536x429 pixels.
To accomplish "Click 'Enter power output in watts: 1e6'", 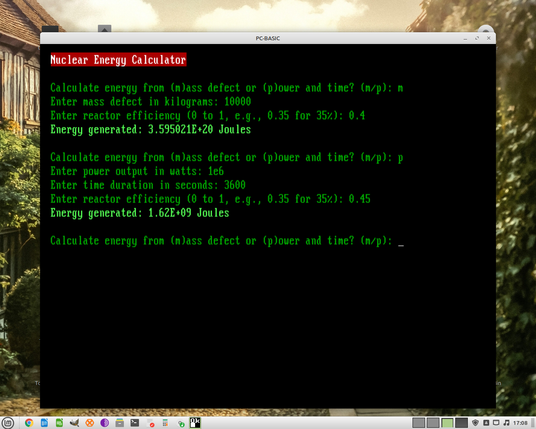I will pyautogui.click(x=137, y=171).
